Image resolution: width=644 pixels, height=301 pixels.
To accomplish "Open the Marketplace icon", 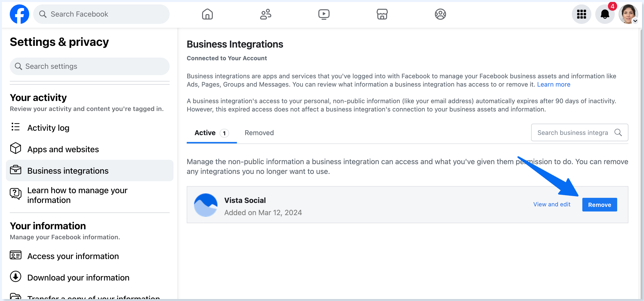I will click(x=382, y=14).
